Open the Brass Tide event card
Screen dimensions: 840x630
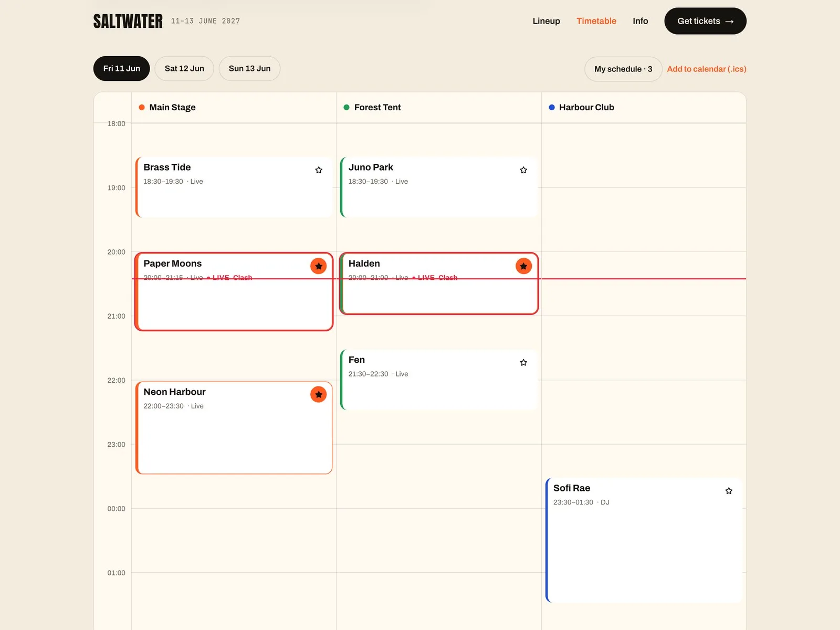click(x=234, y=187)
